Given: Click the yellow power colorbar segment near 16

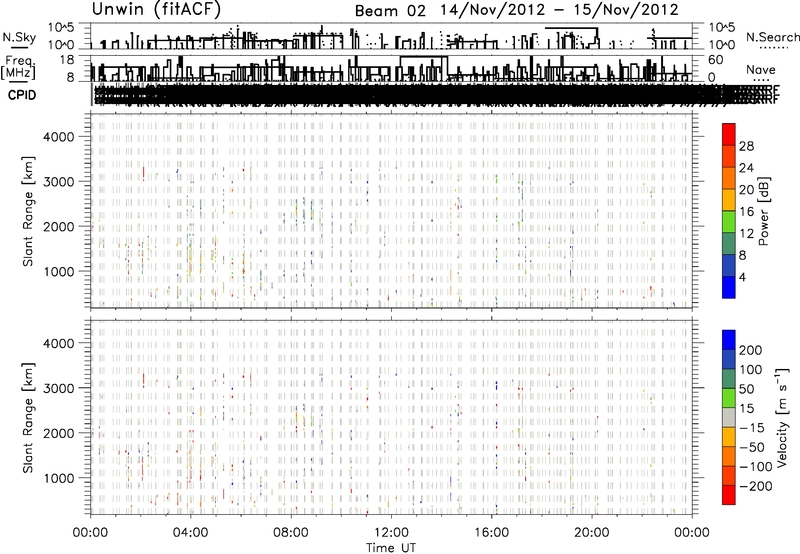Looking at the screenshot, I should 729,200.
